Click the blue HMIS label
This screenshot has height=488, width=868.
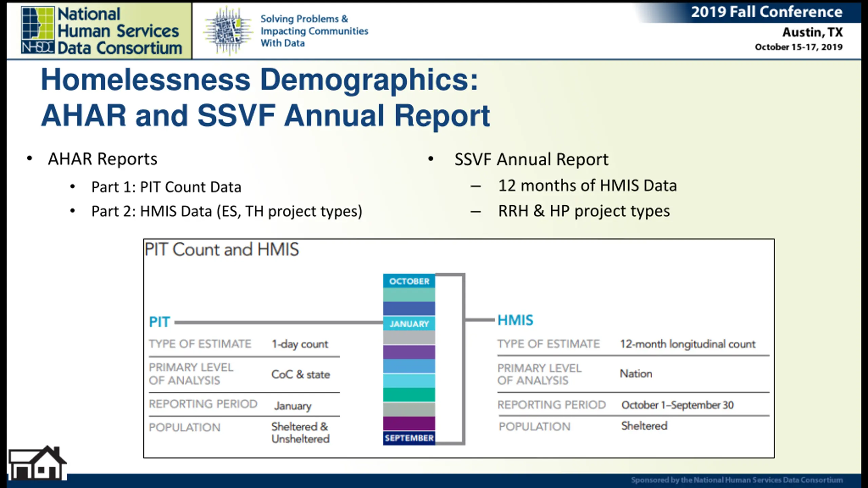[515, 320]
